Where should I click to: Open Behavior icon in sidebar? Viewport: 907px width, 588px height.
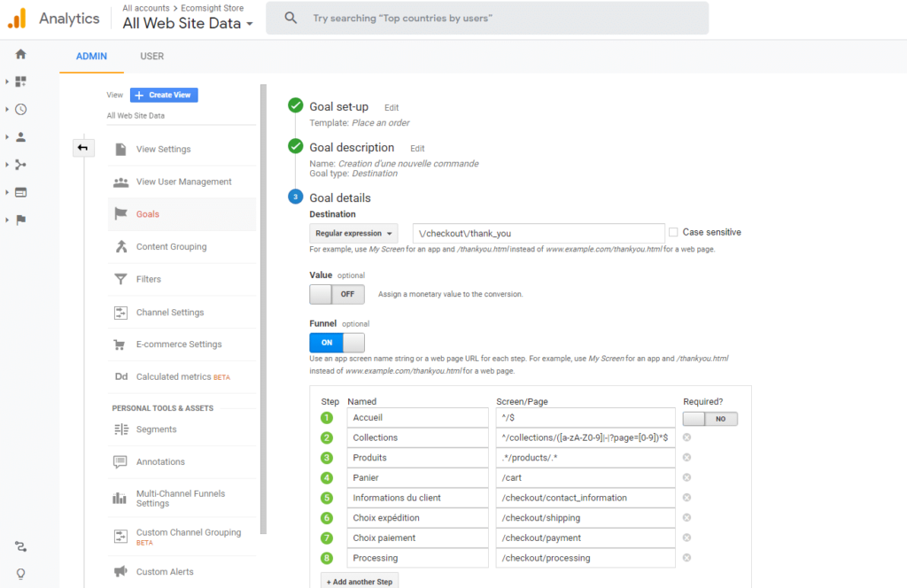[x=21, y=192]
